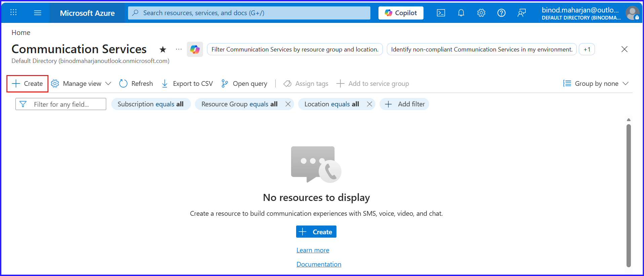Show the +1 additional Copilot suggestion
The height and width of the screenshot is (276, 644).
[x=587, y=49]
